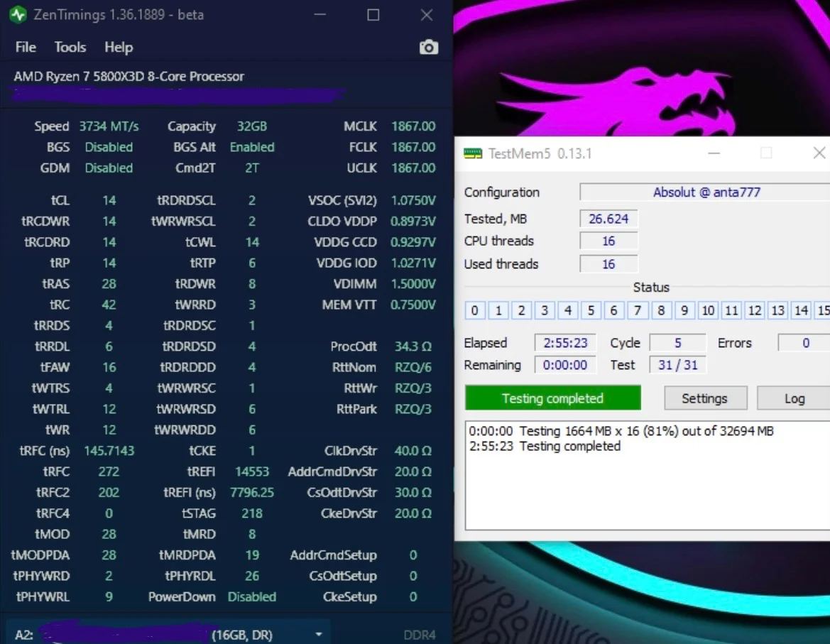Click thread status box 7
Screen dimensions: 830x644
click(x=638, y=310)
